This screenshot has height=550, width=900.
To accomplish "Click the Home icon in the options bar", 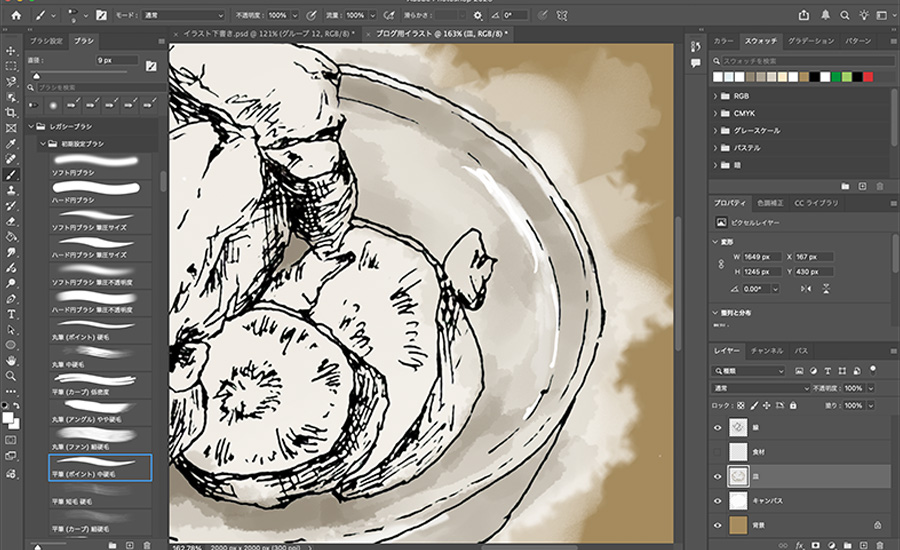I will pos(15,15).
